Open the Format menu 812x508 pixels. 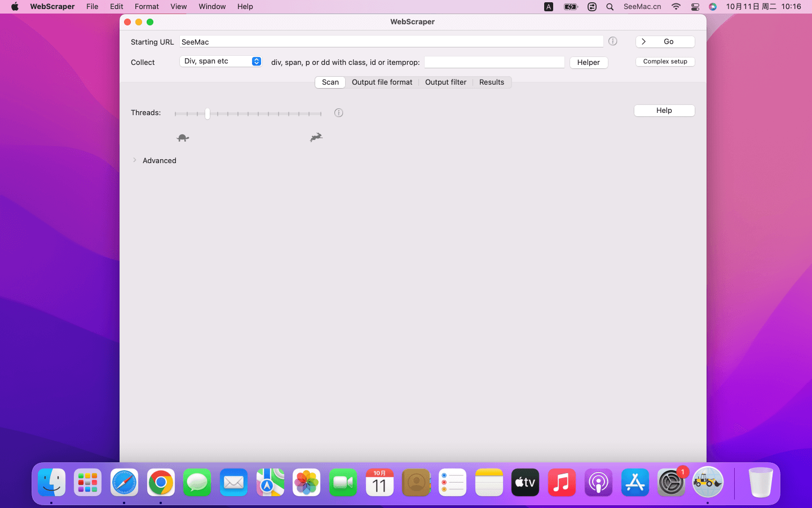pyautogui.click(x=147, y=7)
